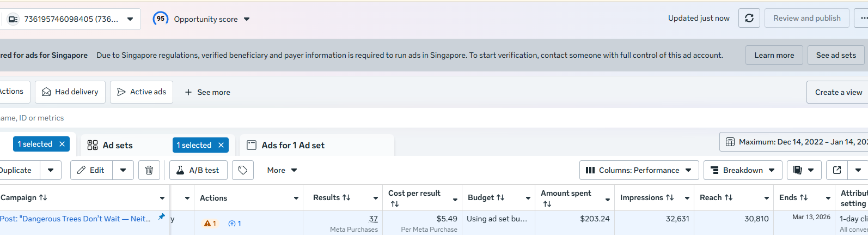Clear the campaigns 1 selected chip

pyautogui.click(x=62, y=144)
